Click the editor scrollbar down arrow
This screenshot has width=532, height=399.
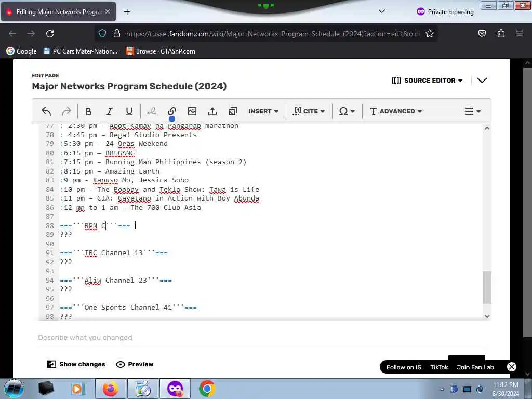coord(487,316)
